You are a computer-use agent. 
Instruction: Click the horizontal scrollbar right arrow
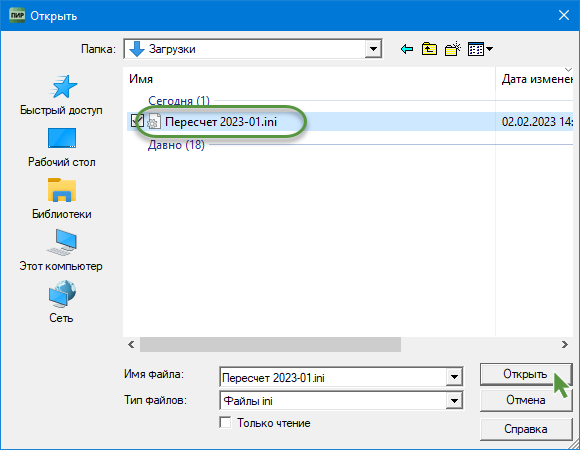pos(564,345)
